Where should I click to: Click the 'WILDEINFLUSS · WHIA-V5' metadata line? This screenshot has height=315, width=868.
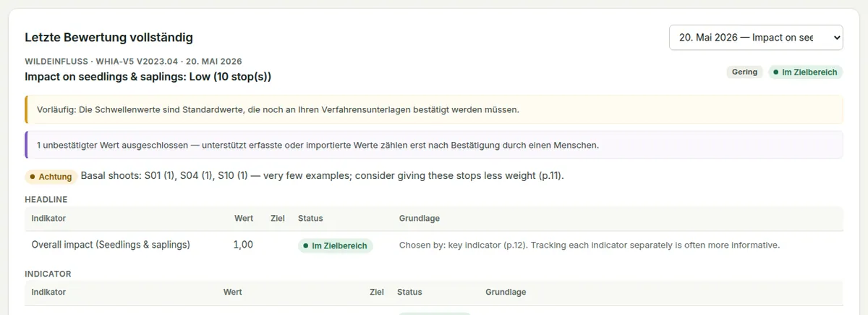tap(133, 62)
